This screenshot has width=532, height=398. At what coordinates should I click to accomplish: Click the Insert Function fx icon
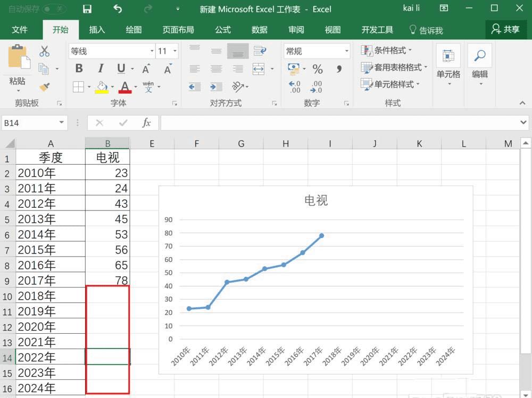tap(146, 123)
